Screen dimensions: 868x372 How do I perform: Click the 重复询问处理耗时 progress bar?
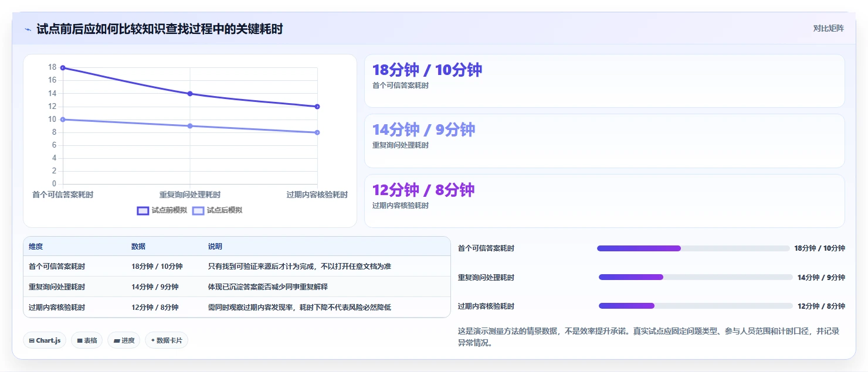[x=696, y=277]
